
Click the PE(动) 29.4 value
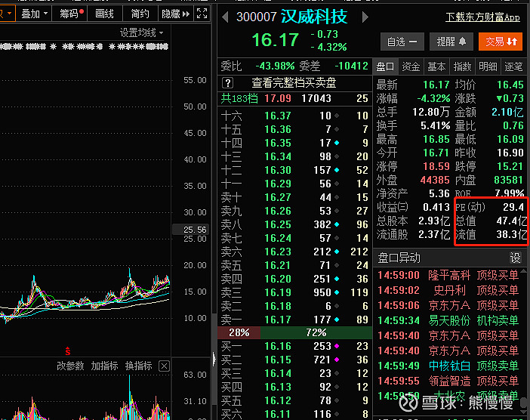pyautogui.click(x=513, y=207)
